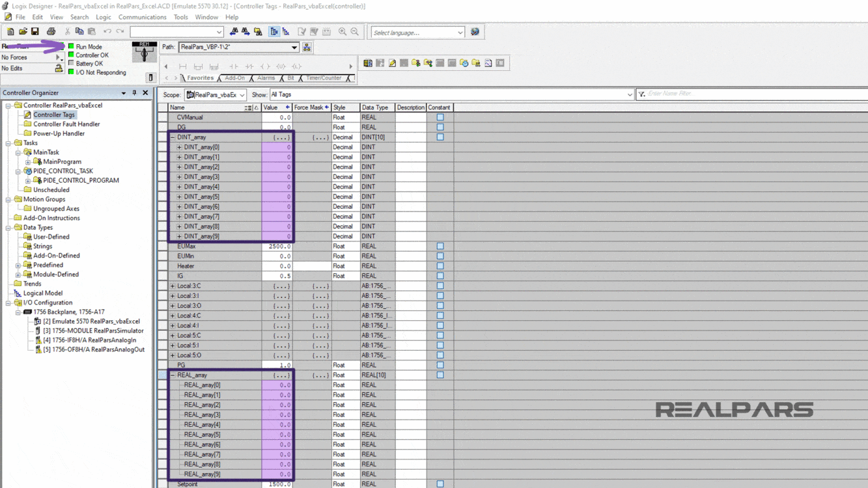Click the right arrow beside instruction tabs

[x=351, y=65]
